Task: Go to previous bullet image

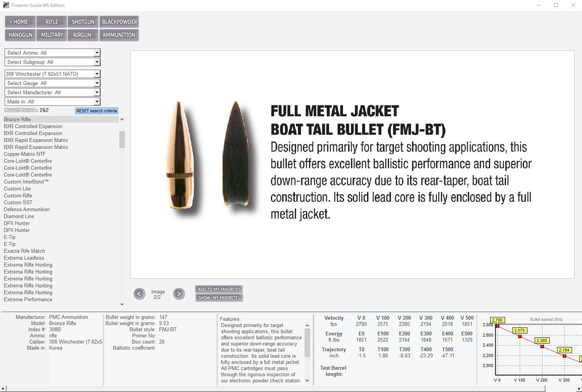Action: [139, 294]
